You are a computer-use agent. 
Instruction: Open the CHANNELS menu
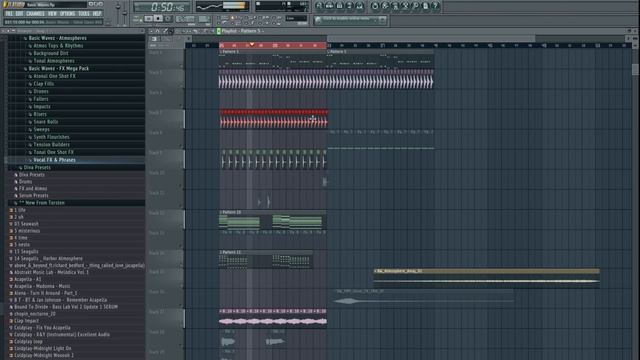point(35,13)
